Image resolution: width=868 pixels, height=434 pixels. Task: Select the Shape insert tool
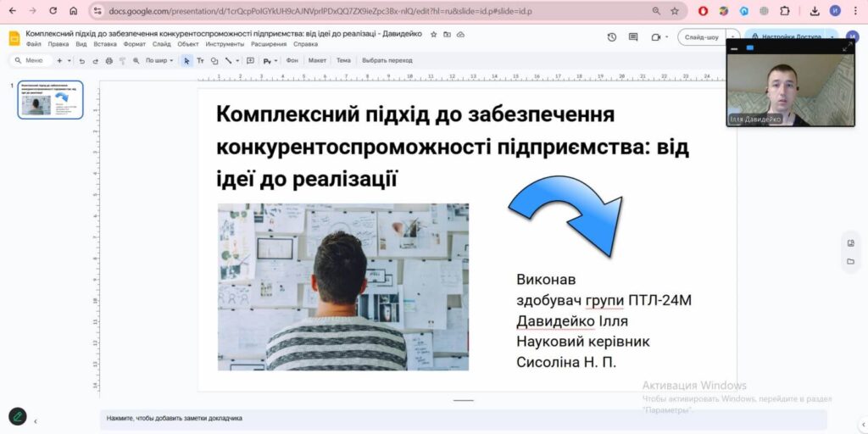point(214,60)
